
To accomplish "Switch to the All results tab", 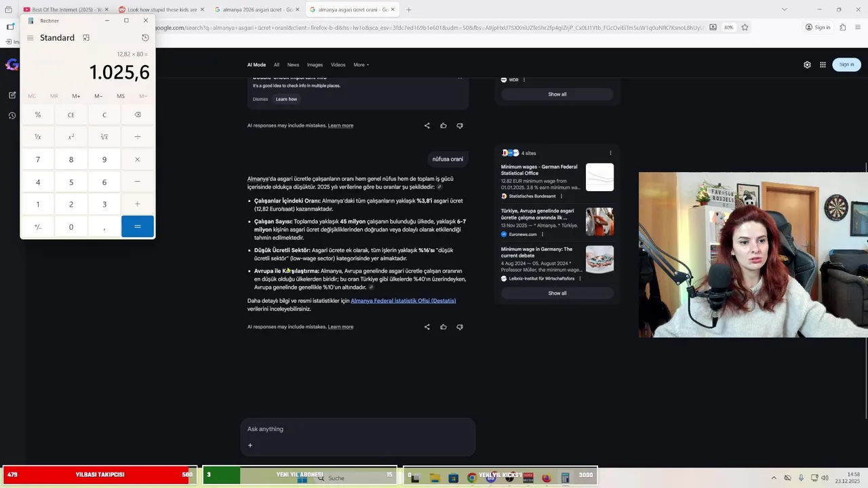I will [x=277, y=65].
